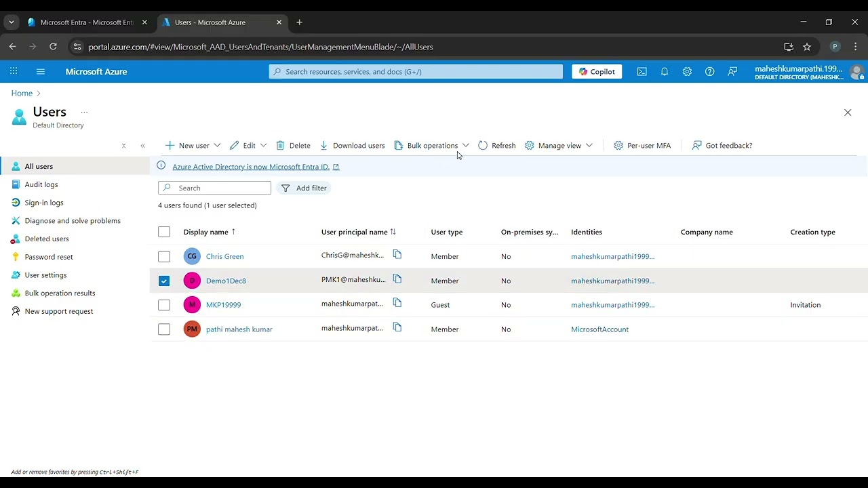
Task: Uncheck the Demo1Dec8 row checkbox
Action: (164, 281)
